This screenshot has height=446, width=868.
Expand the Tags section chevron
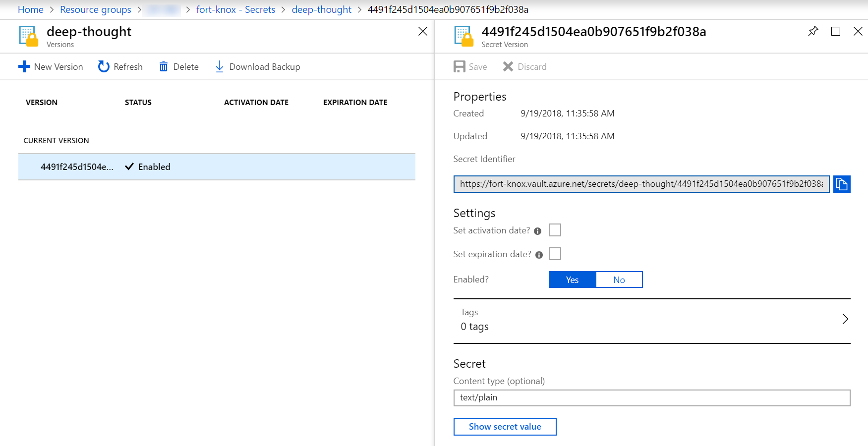(845, 319)
